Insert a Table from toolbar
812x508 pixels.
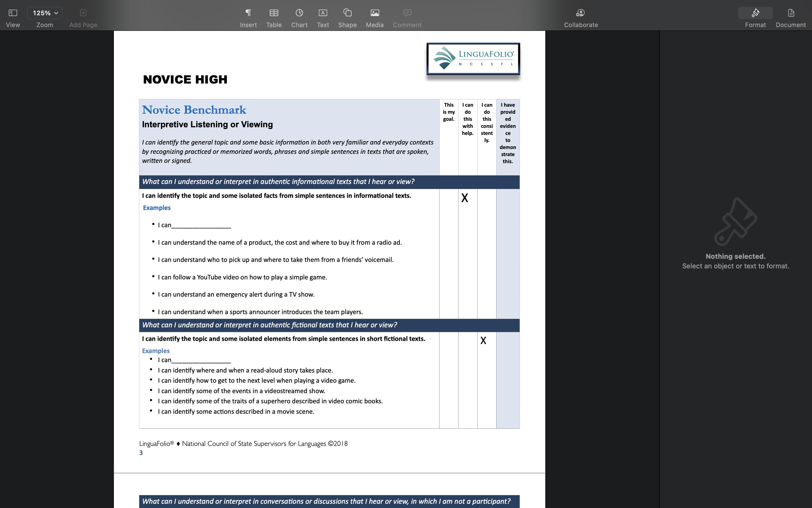[x=274, y=13]
